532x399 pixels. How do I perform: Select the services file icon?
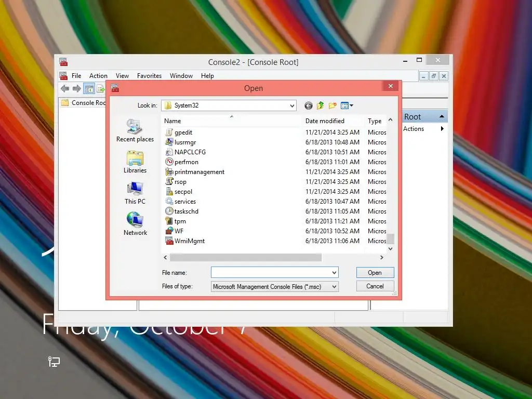(169, 201)
